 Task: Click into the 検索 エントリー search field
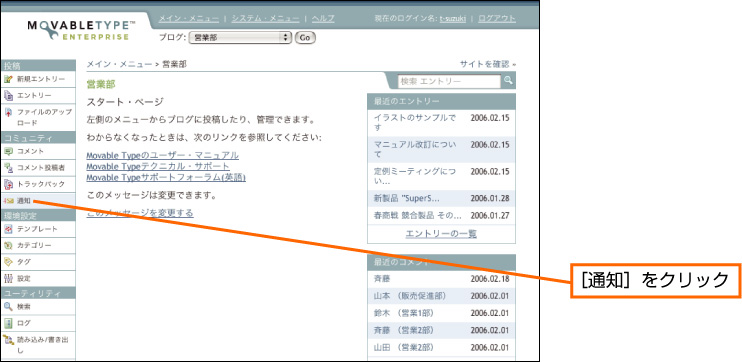tap(449, 81)
